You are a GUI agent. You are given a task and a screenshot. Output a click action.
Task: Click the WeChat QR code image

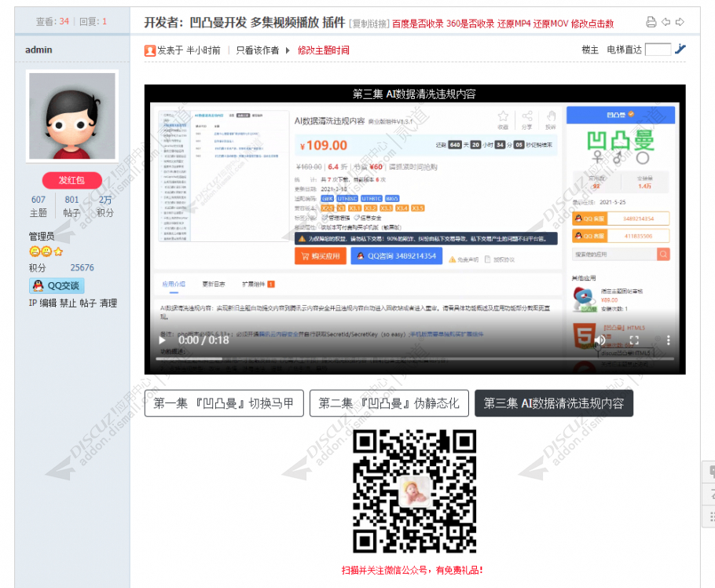[415, 491]
